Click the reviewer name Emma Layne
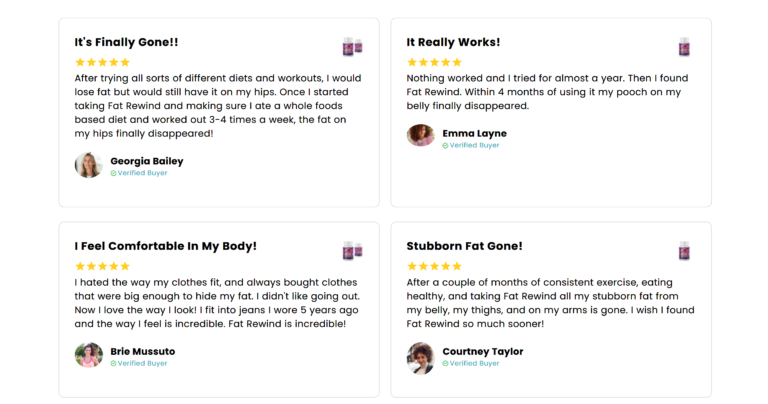 pyautogui.click(x=475, y=133)
